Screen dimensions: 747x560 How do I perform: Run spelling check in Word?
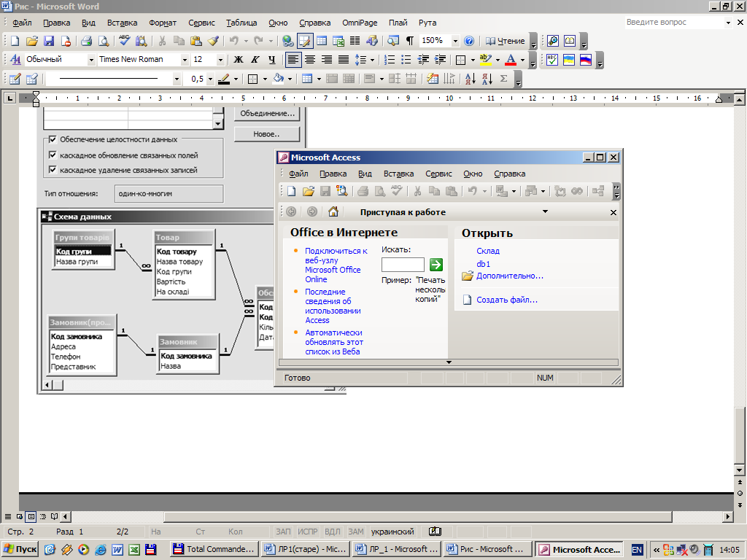[x=124, y=41]
